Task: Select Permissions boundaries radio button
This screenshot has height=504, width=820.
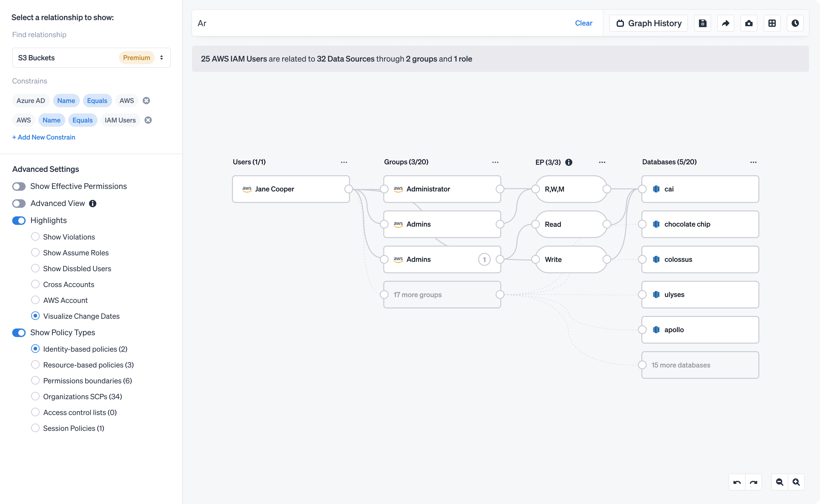Action: (35, 381)
